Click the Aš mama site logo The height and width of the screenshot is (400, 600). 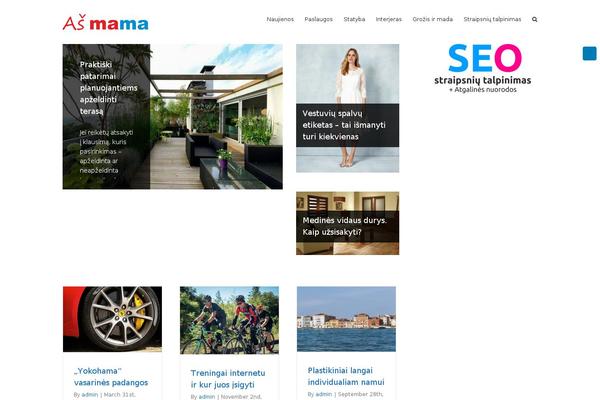pos(106,23)
